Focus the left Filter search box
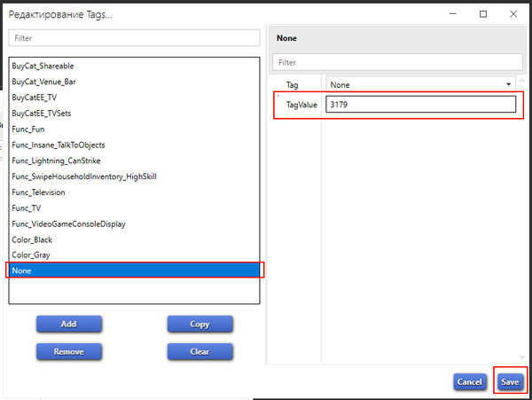This screenshot has height=400, width=532. coord(133,39)
